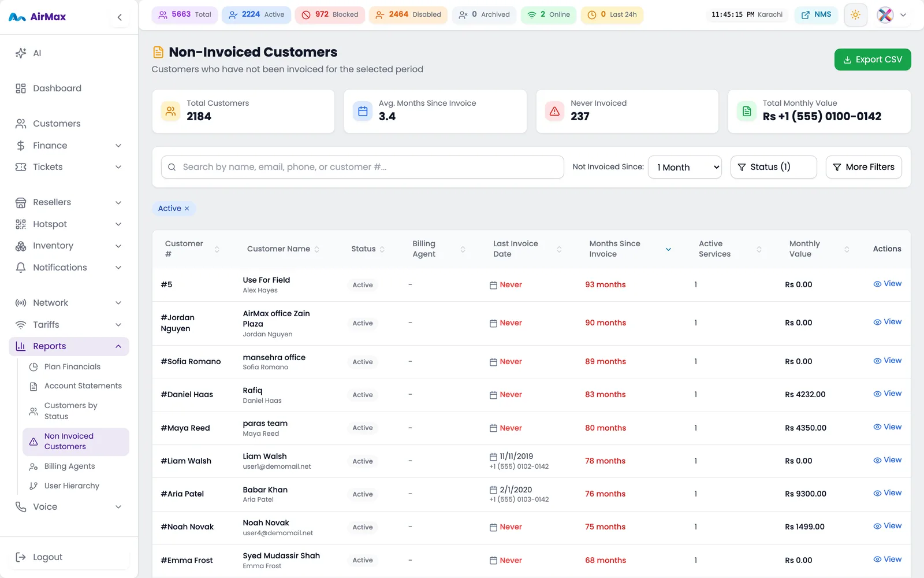
Task: Click the 2464 Disabled badge
Action: coord(408,14)
